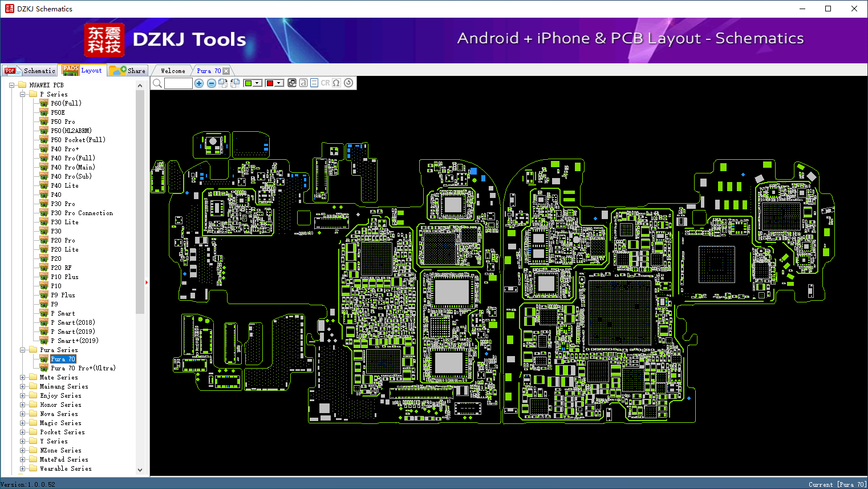Screen dimensions: 868x489
Task: Click the blue plus zoom-in button
Action: pyautogui.click(x=199, y=83)
